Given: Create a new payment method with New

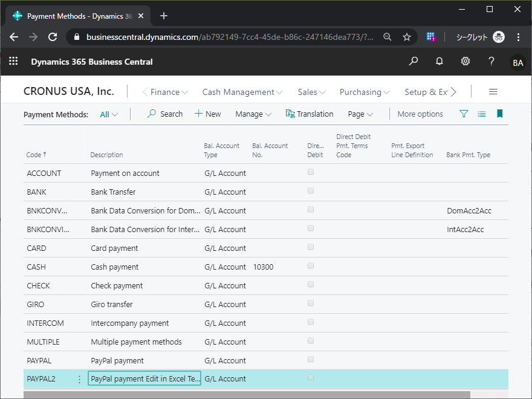Looking at the screenshot, I should (207, 114).
